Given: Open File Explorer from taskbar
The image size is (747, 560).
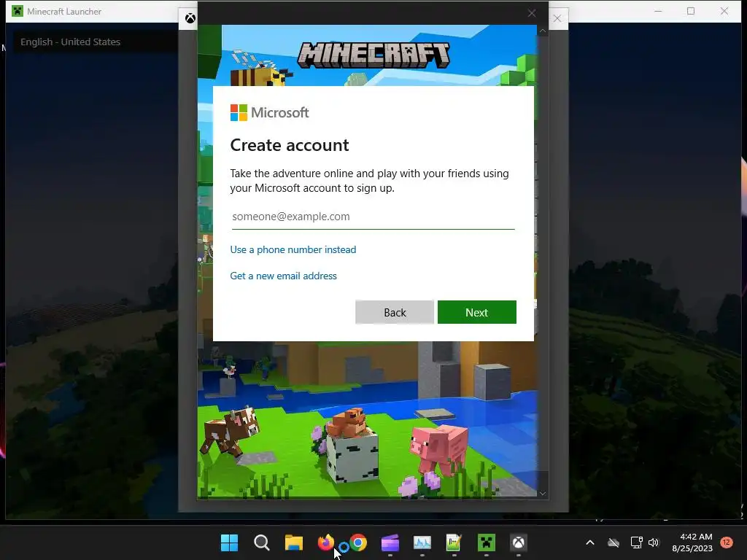Looking at the screenshot, I should [294, 542].
